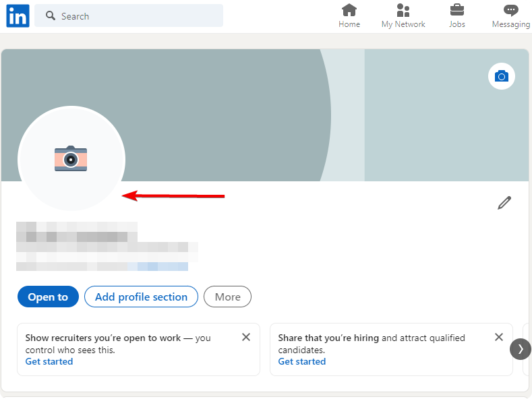532x399 pixels.
Task: Add a profile photo via camera placeholder
Action: [x=71, y=158]
